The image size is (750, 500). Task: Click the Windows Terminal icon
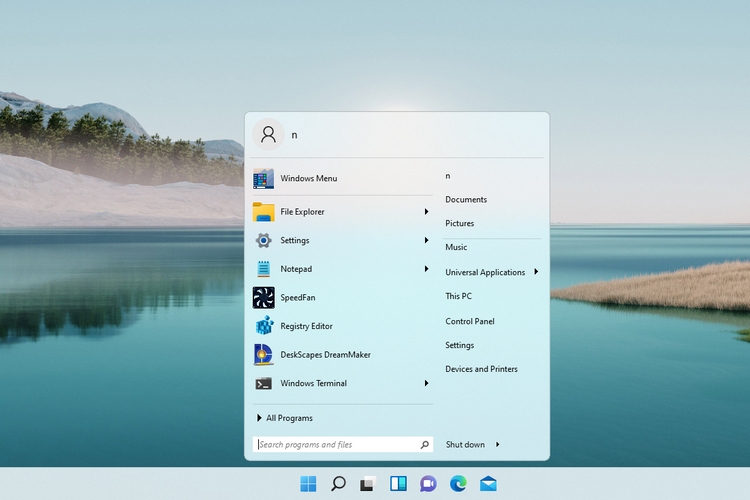(x=264, y=383)
